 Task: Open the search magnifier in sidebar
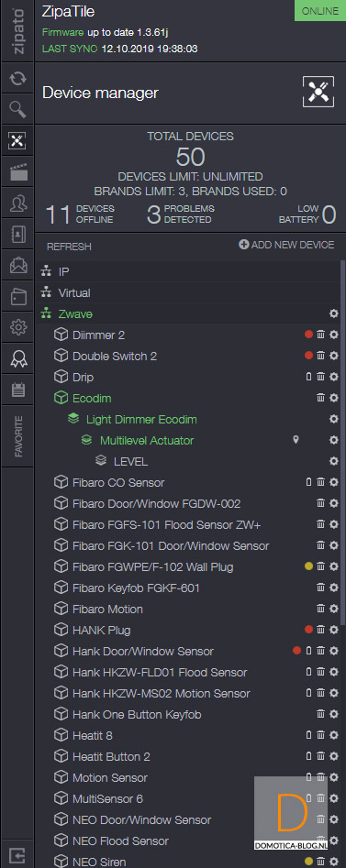(18, 110)
